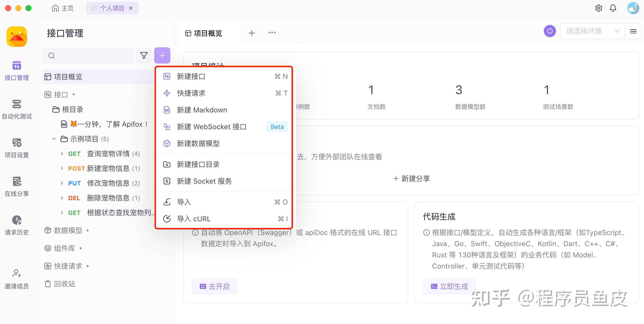Open the settings gear icon
The width and height of the screenshot is (644, 324).
click(x=599, y=8)
